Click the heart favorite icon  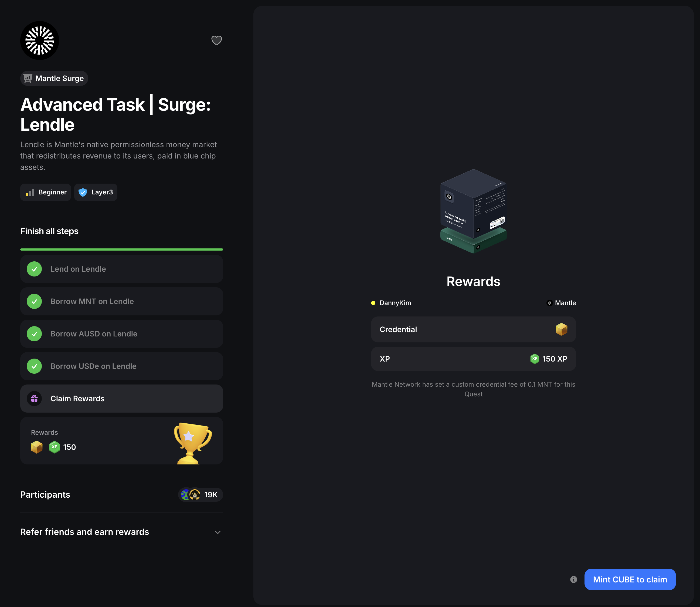coord(217,40)
